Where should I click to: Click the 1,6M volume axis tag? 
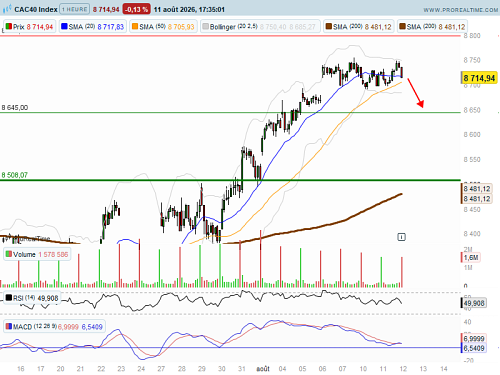tap(471, 257)
